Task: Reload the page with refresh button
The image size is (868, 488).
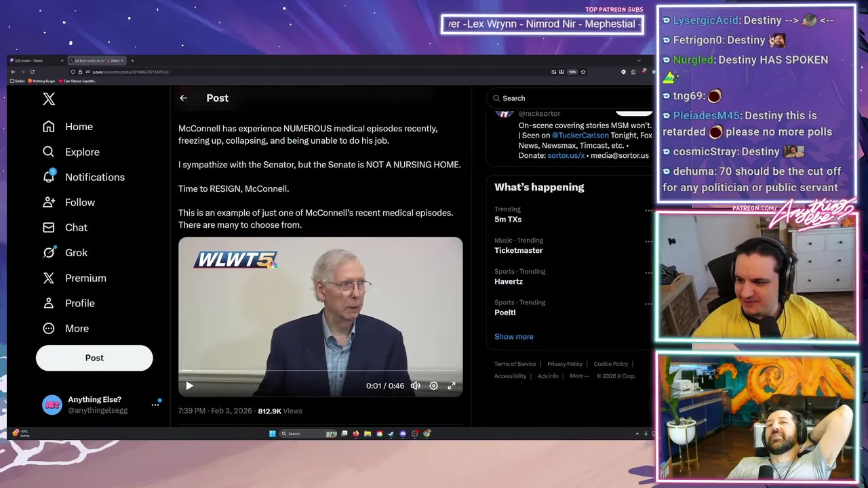Action: pyautogui.click(x=32, y=72)
